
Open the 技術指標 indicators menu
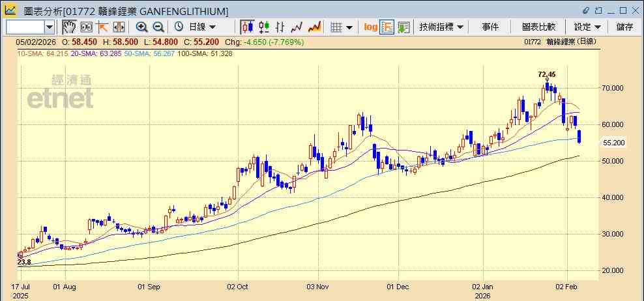click(441, 27)
